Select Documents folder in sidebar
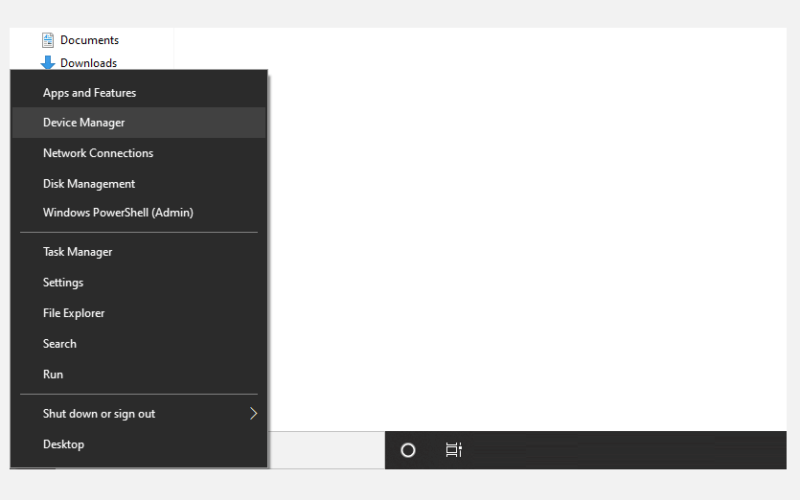The width and height of the screenshot is (800, 500). click(81, 40)
